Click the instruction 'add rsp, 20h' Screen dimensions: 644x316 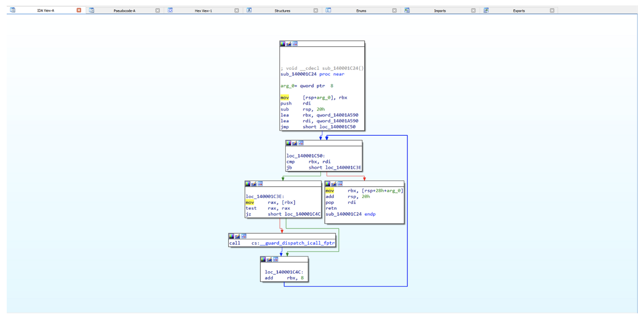coord(348,196)
